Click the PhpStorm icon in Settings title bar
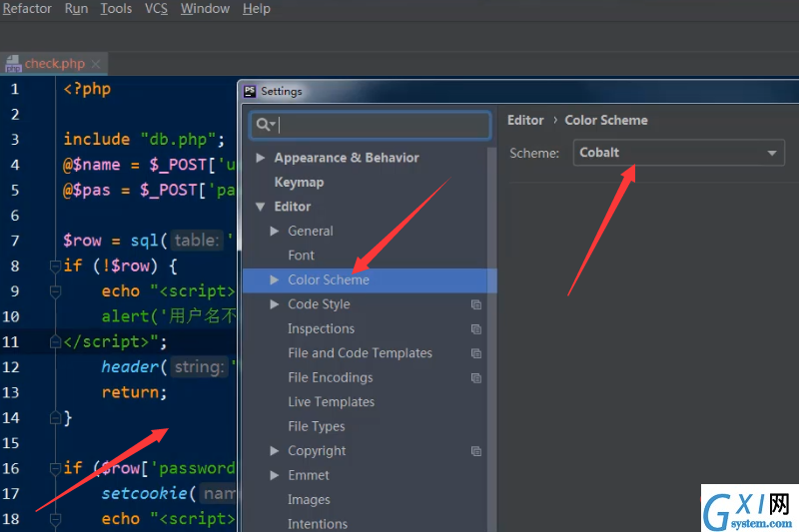799x532 pixels. (x=250, y=91)
